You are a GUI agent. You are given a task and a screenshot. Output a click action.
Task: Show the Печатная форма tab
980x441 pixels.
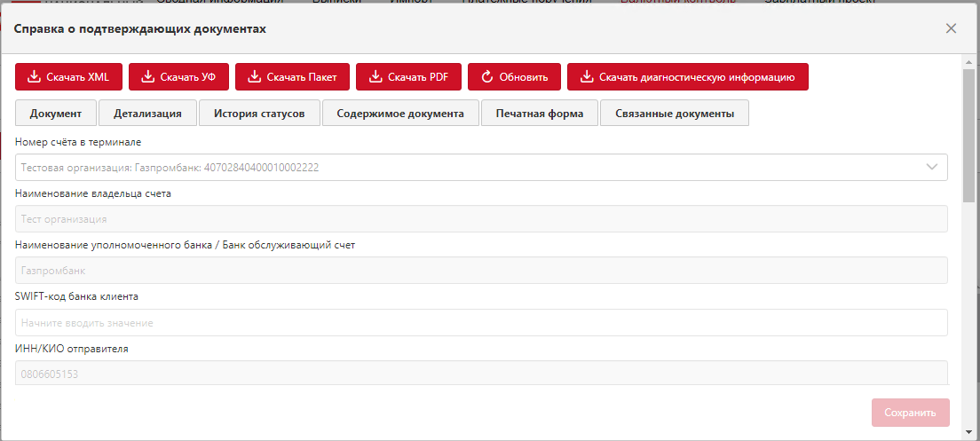tap(540, 114)
